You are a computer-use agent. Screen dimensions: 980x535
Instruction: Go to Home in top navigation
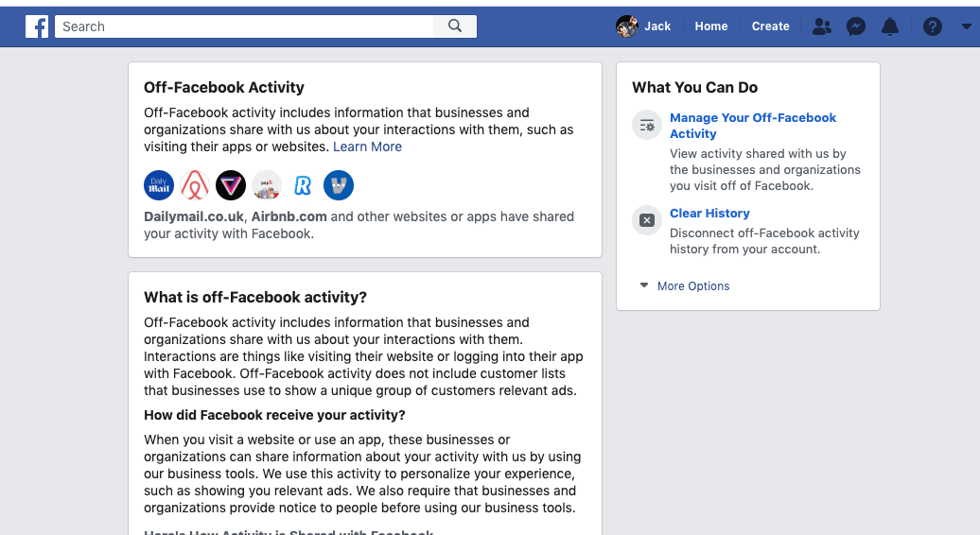click(x=711, y=26)
